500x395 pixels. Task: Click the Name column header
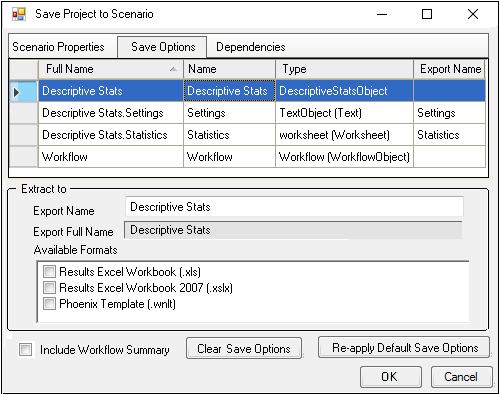coord(229,69)
